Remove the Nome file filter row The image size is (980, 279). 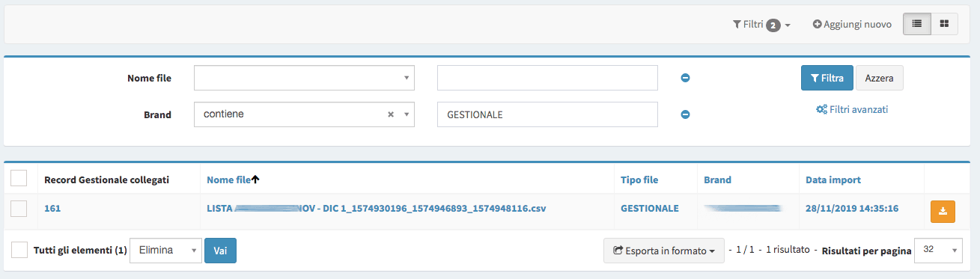(x=685, y=77)
